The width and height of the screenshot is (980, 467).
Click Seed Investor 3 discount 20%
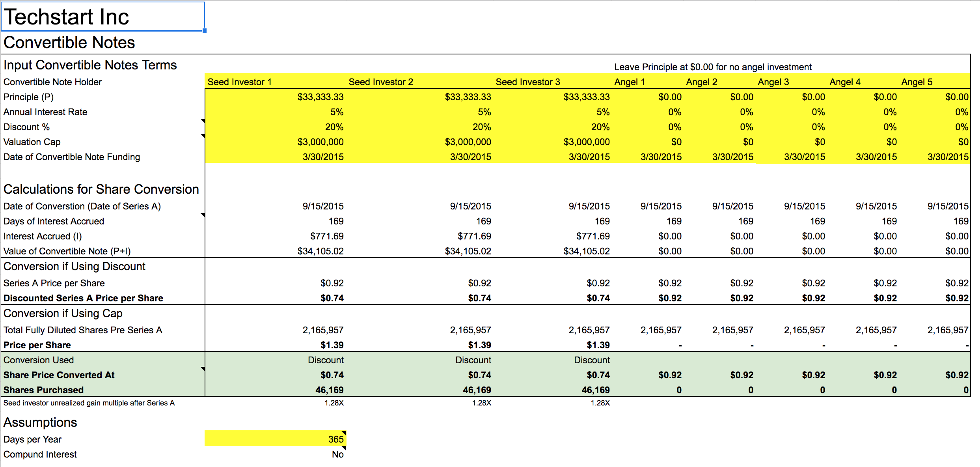pyautogui.click(x=600, y=127)
